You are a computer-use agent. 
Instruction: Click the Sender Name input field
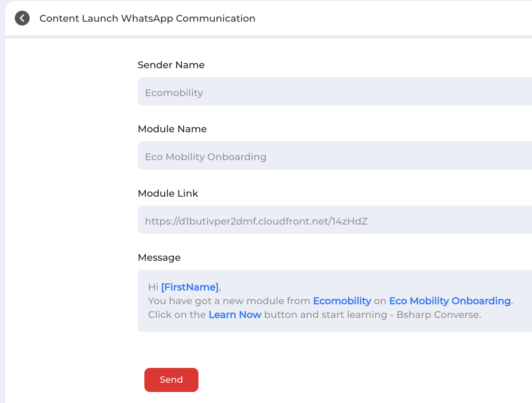(x=335, y=91)
